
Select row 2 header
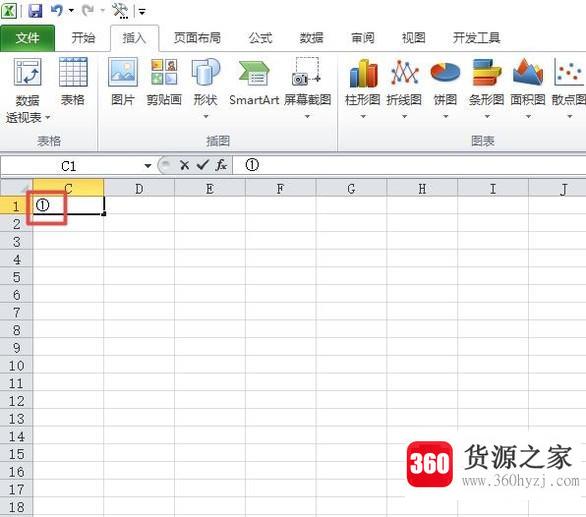[x=16, y=224]
